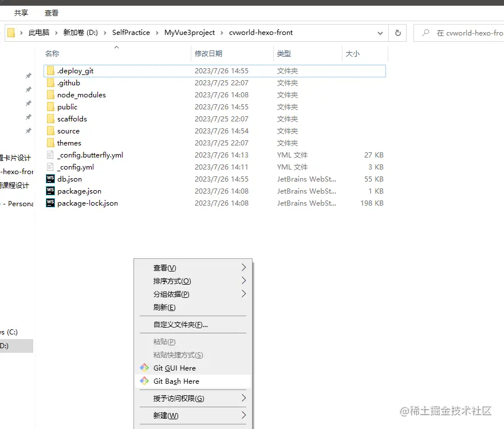Open the 共享 ribbon tab
504x429 pixels.
click(21, 13)
